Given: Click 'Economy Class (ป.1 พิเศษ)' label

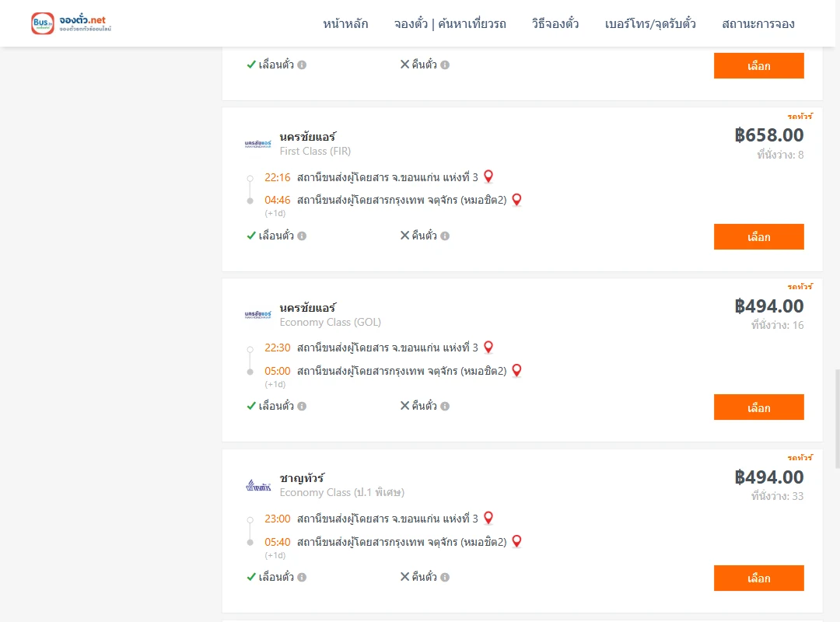Looking at the screenshot, I should [341, 492].
